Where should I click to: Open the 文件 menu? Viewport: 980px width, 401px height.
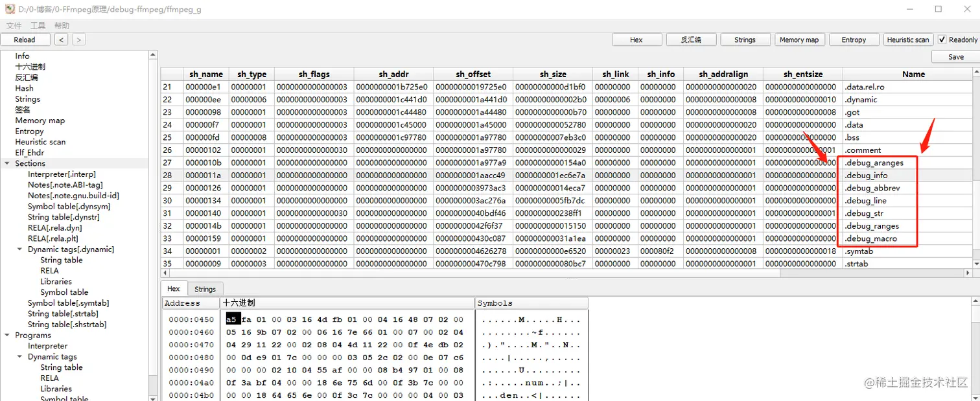click(14, 25)
